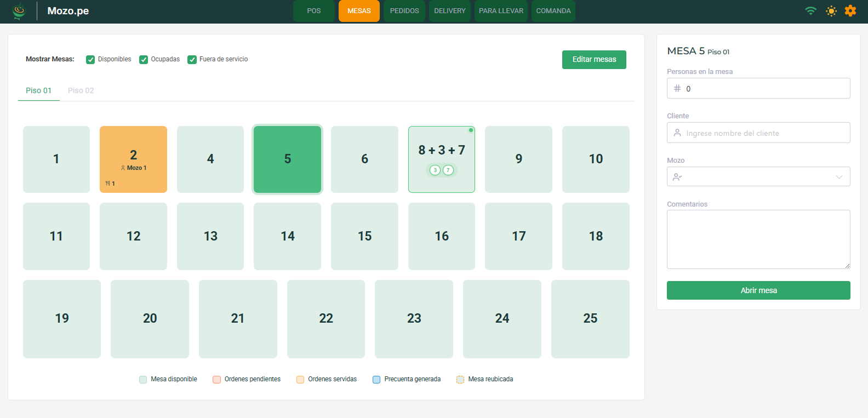Expand the Mozo dropdown arrow
This screenshot has width=868, height=418.
pos(839,177)
